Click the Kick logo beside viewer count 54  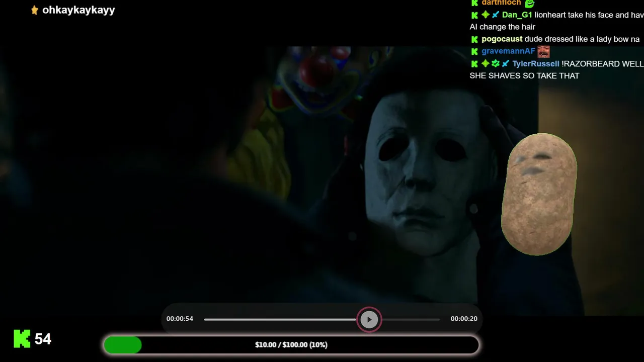coord(22,339)
